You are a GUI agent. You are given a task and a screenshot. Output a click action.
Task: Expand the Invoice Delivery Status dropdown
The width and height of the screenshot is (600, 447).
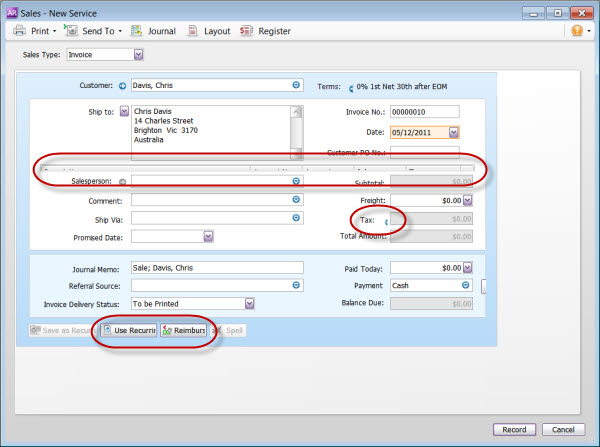[249, 303]
